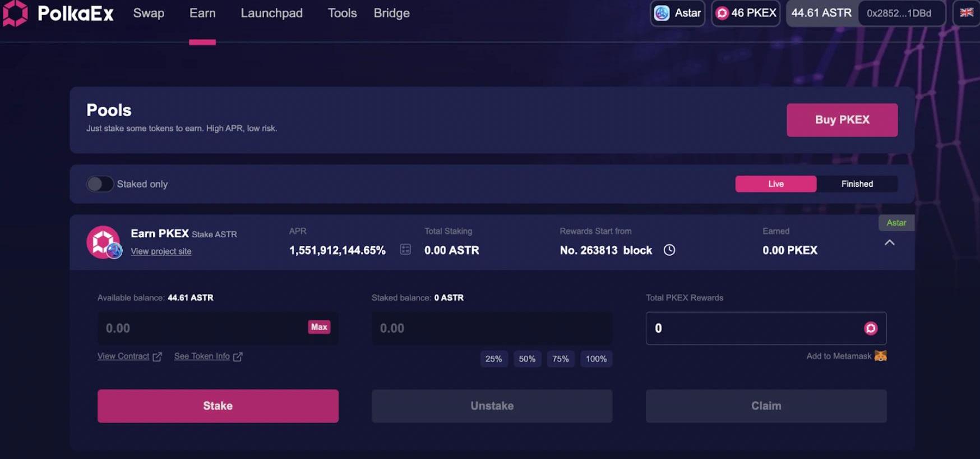Open the View Contract external link icon
This screenshot has width=980, height=459.
pyautogui.click(x=158, y=357)
